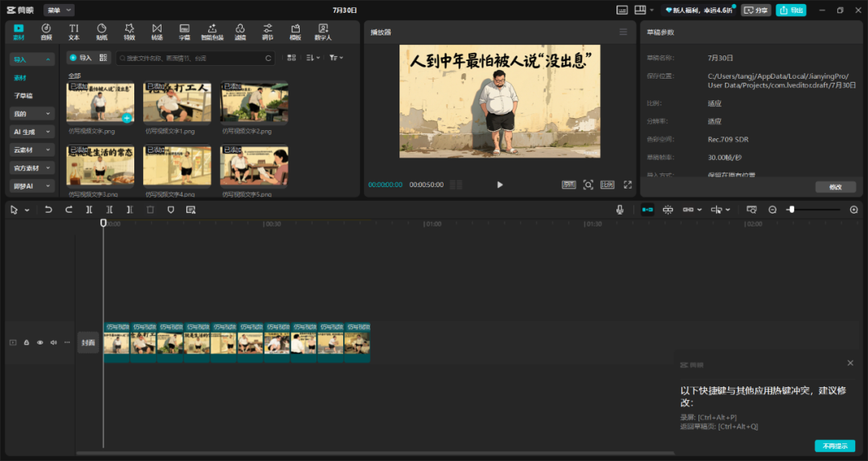The height and width of the screenshot is (461, 868).
Task: Click the delete-left trim icon
Action: (109, 210)
